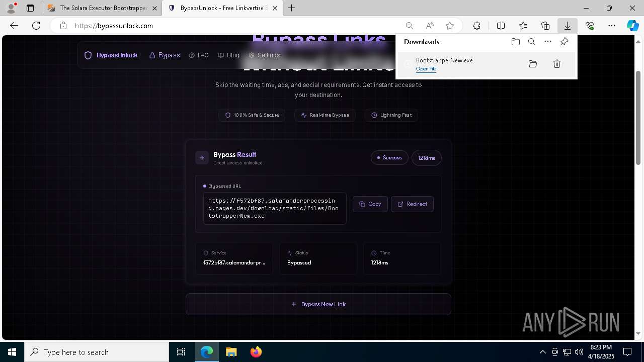Open Windows Start menu
Image resolution: width=644 pixels, height=362 pixels.
coord(12,352)
